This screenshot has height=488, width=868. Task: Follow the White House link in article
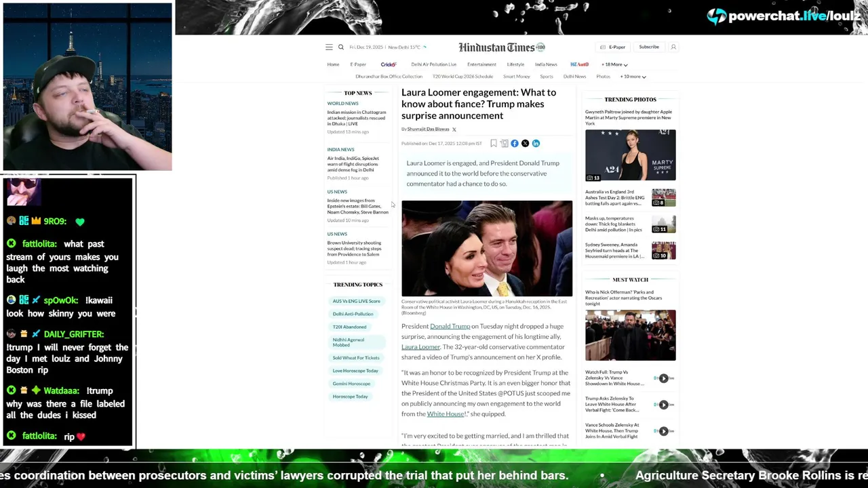pyautogui.click(x=446, y=414)
